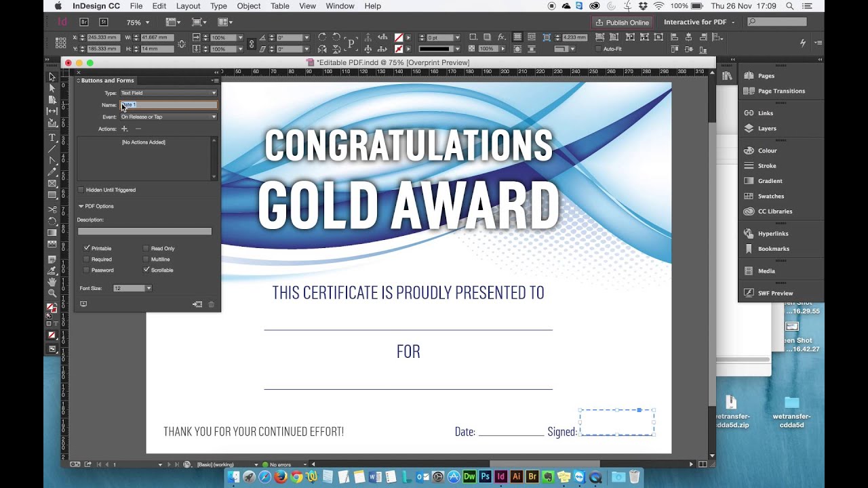Select the Gradient Swatch tool
The height and width of the screenshot is (488, 868).
click(52, 232)
